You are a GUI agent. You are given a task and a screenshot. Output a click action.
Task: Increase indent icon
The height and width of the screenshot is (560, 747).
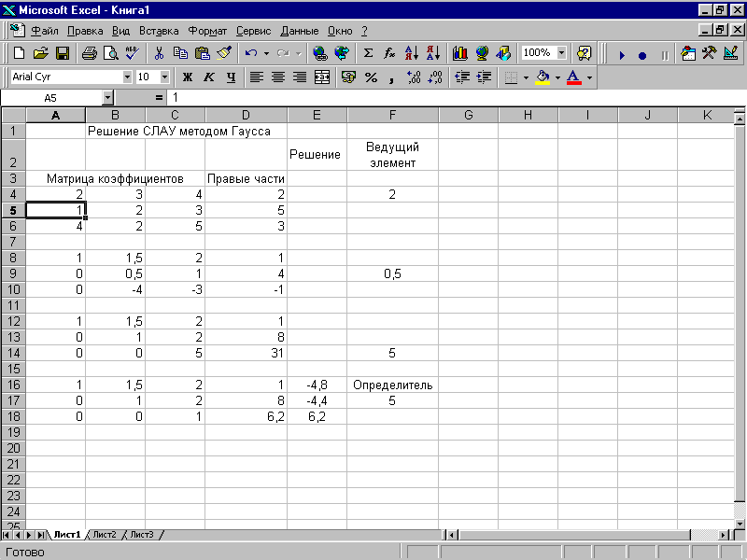click(x=484, y=77)
